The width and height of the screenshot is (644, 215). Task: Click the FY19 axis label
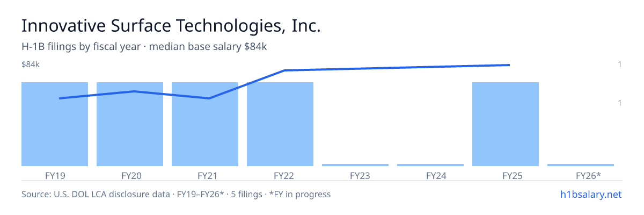pyautogui.click(x=55, y=175)
